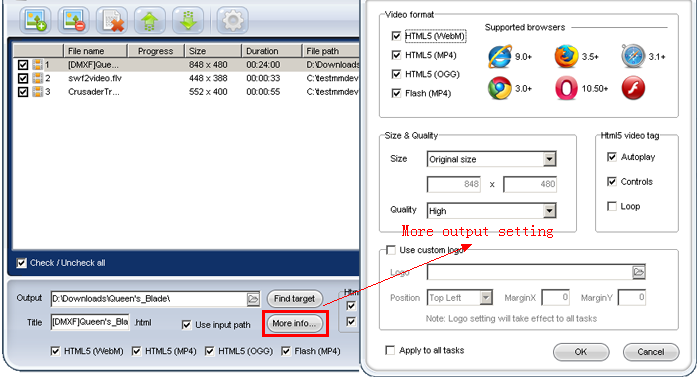Click the Opera 10.50+ browser icon

(x=566, y=88)
